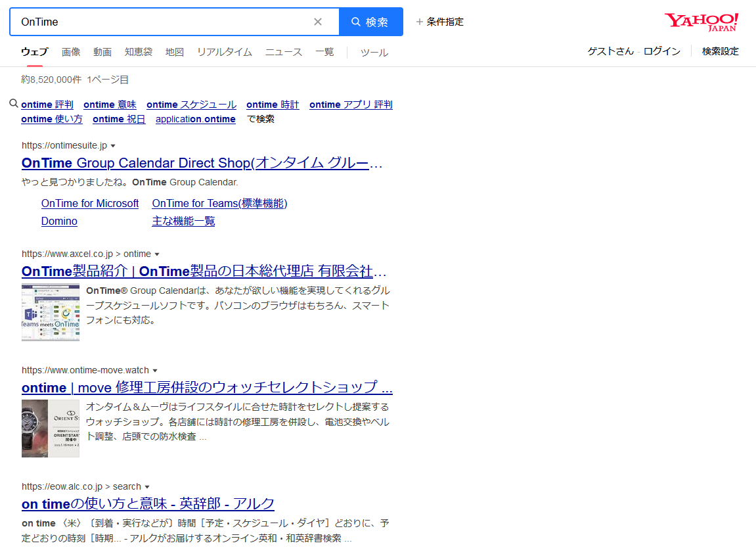The image size is (756, 558).
Task: Expand the ontimesuite.jp URL dropdown arrow
Action: tap(113, 146)
